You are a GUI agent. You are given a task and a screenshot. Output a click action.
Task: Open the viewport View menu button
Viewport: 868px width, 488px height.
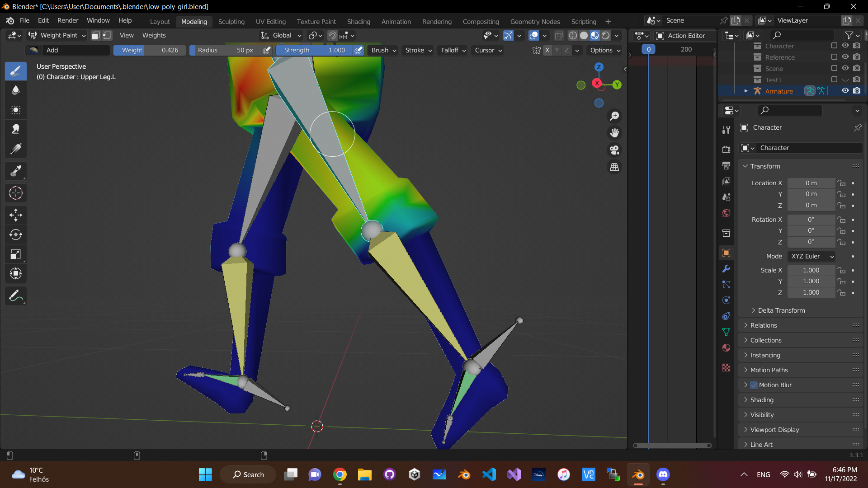(x=127, y=35)
